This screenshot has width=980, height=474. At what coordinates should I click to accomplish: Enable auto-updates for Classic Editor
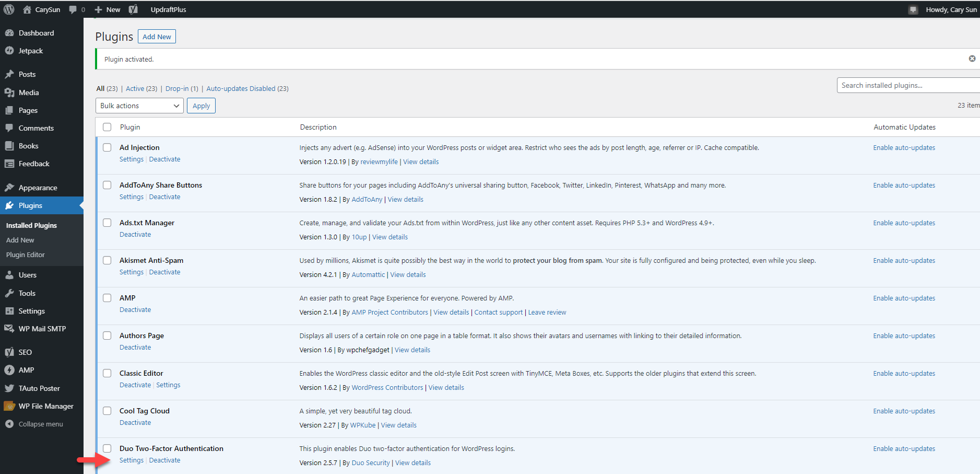(904, 374)
